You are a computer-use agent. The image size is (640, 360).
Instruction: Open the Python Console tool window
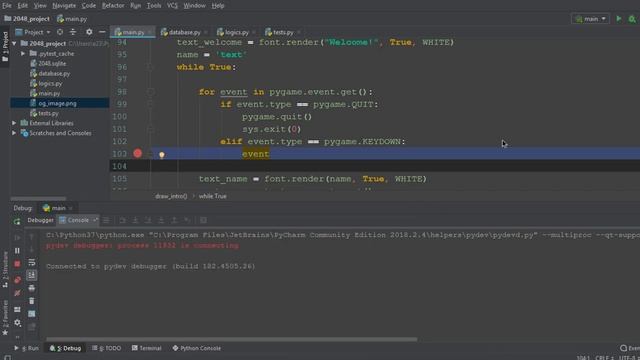[196, 348]
